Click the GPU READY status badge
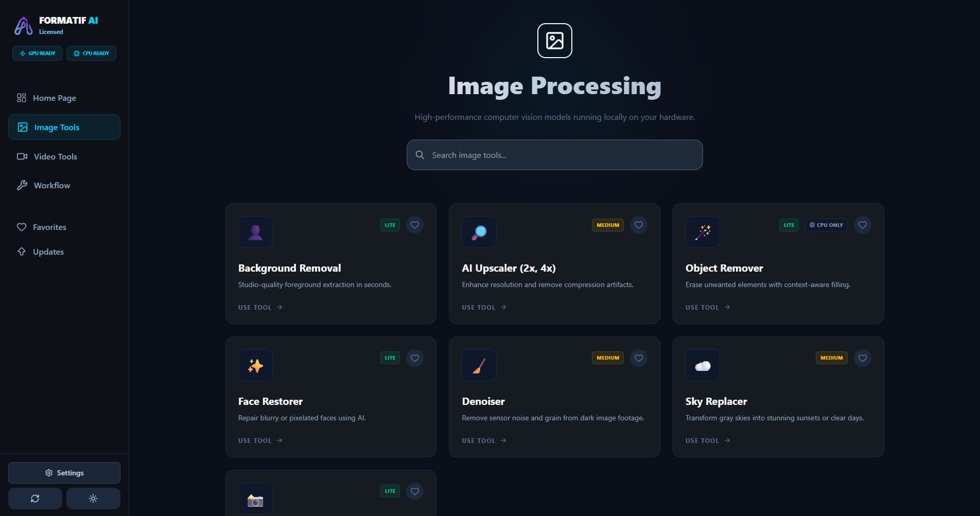Screen dimensions: 980x516 [38, 54]
